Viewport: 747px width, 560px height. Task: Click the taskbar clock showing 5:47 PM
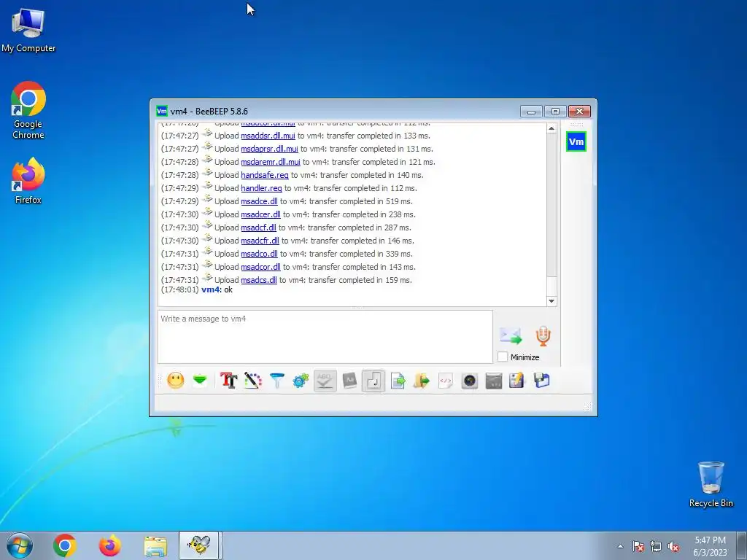[x=710, y=546]
